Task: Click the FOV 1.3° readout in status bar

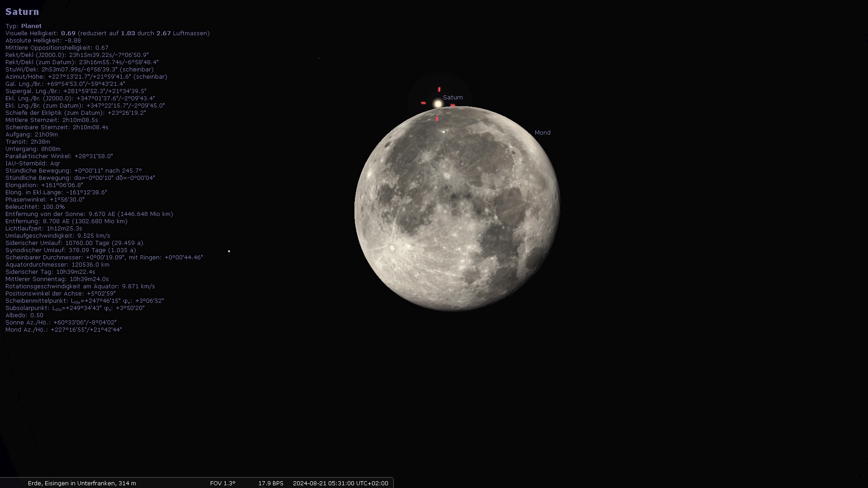Action: (x=222, y=483)
